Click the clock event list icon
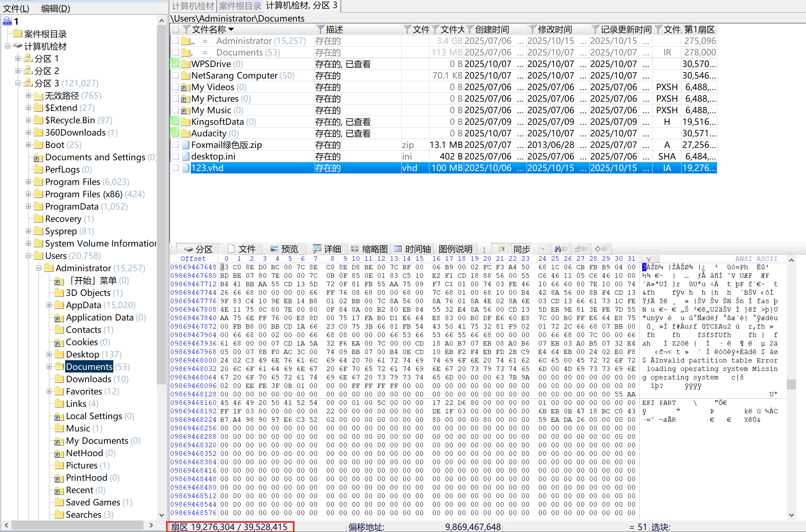This screenshot has width=806, height=532. coord(581,249)
